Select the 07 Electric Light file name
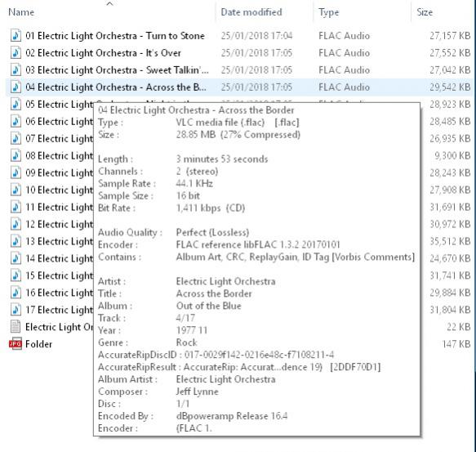 point(60,139)
